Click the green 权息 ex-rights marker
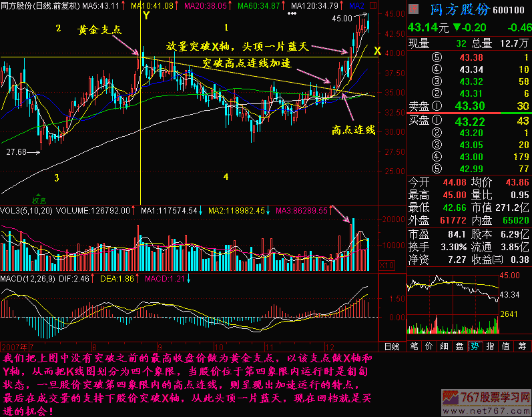532x417 pixels. pos(39,199)
